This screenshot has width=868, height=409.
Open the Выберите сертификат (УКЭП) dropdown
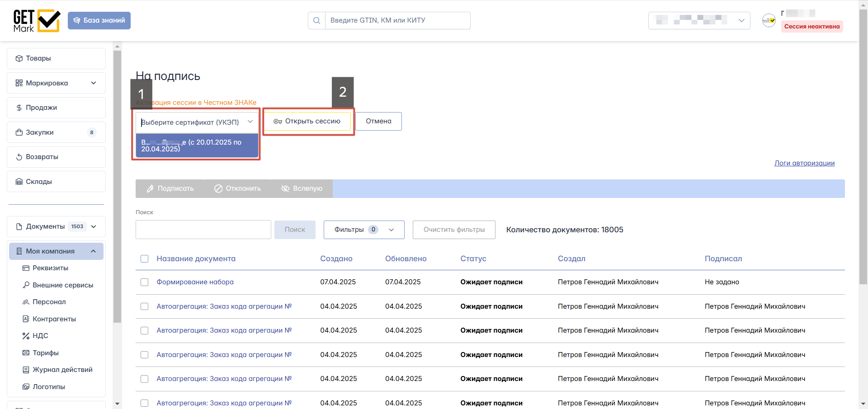(197, 122)
